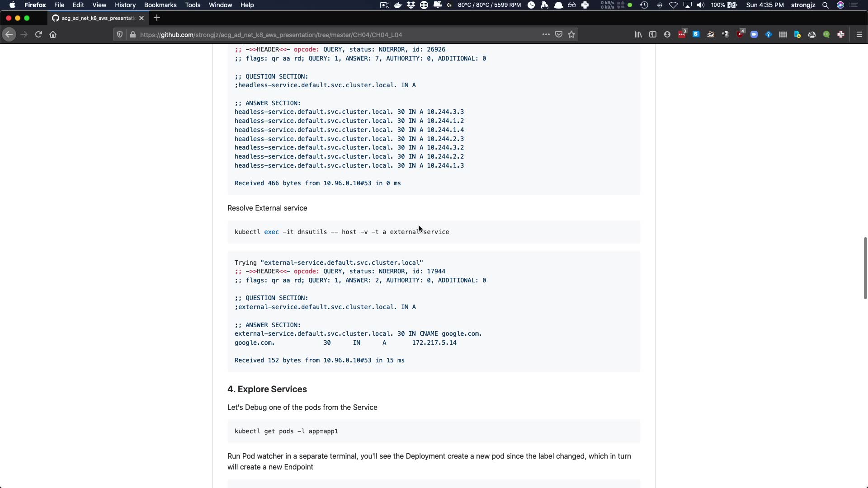Click the page's vertical scrollbar thumb
This screenshot has height=488, width=868.
coord(865,267)
